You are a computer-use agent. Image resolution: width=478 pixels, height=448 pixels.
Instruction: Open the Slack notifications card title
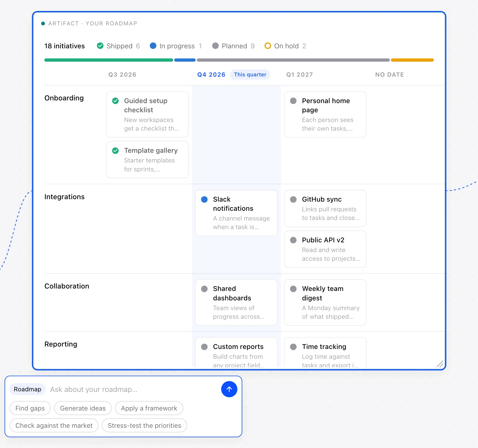point(233,204)
